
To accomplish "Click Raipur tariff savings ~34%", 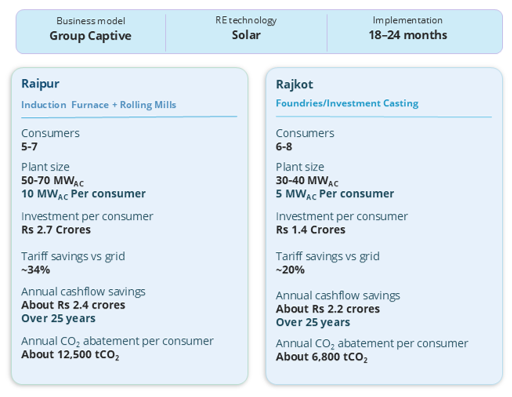I will [36, 270].
